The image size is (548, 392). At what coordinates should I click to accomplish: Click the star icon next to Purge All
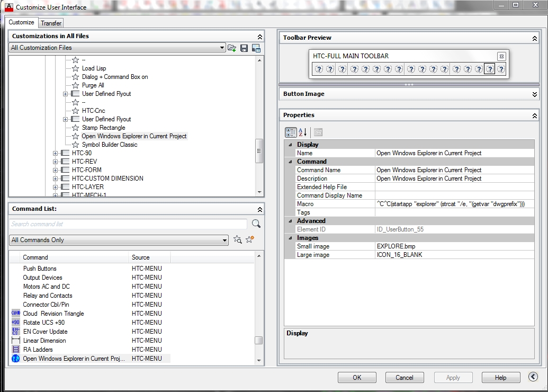point(76,85)
